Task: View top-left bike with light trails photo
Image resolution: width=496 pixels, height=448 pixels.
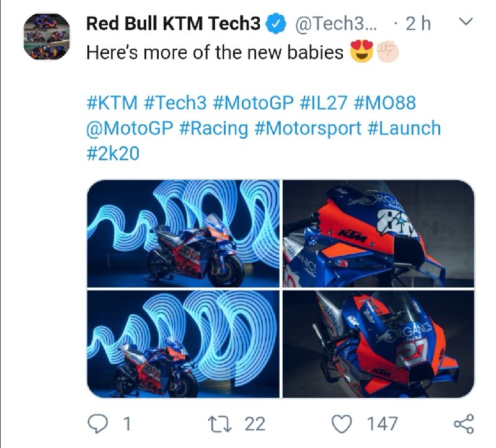Action: pyautogui.click(x=183, y=234)
